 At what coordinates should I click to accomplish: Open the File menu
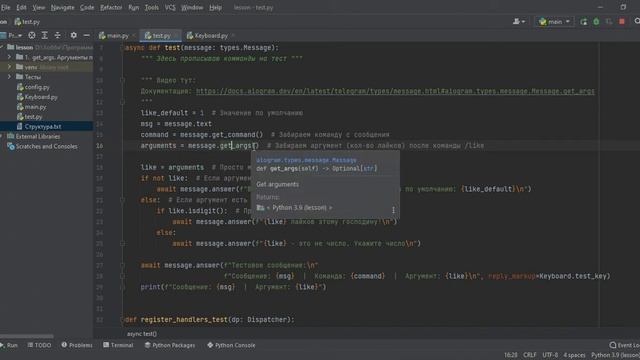[5, 7]
